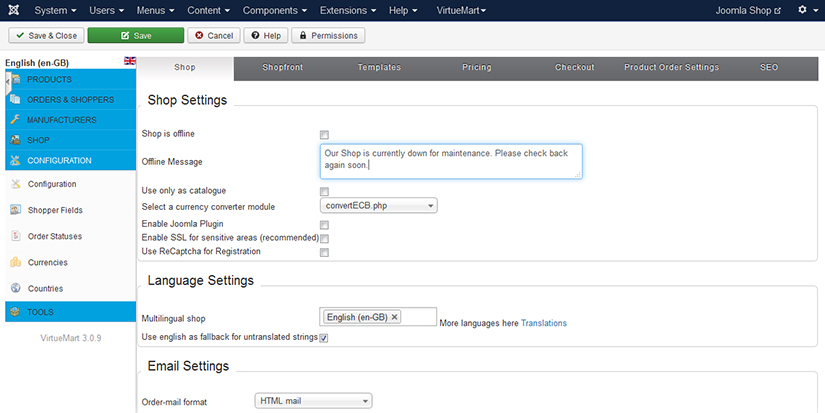Image resolution: width=825 pixels, height=413 pixels.
Task: Click the Configuration wrench icon in sidebar
Action: click(16, 184)
